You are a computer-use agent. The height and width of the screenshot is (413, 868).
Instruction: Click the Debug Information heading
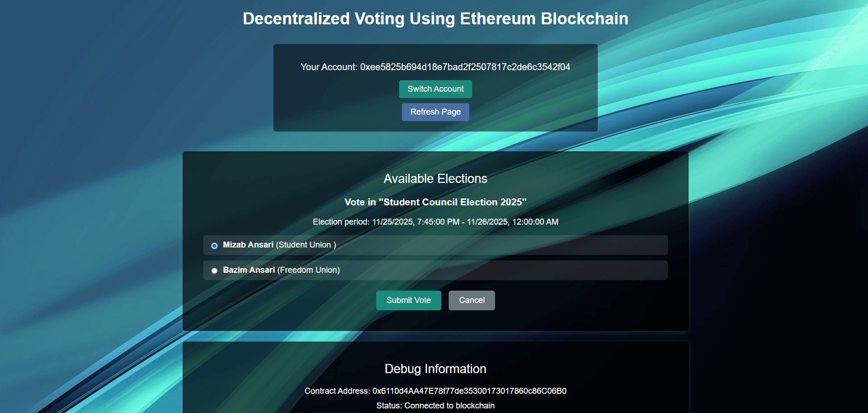[x=435, y=369]
